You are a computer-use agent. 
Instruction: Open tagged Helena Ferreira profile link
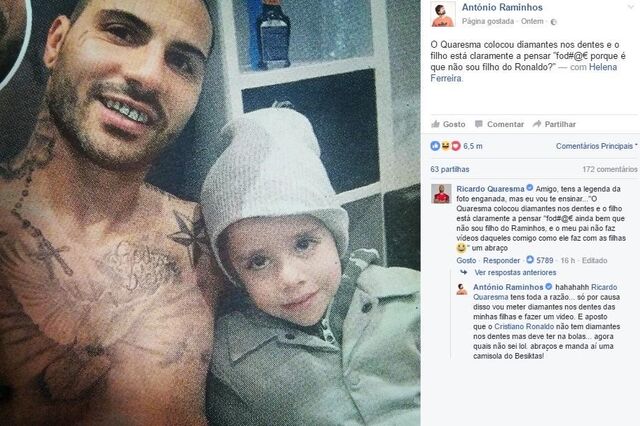pos(524,73)
